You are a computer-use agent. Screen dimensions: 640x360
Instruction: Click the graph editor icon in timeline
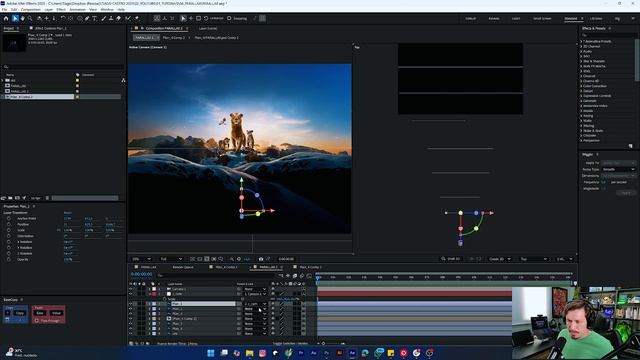point(309,276)
